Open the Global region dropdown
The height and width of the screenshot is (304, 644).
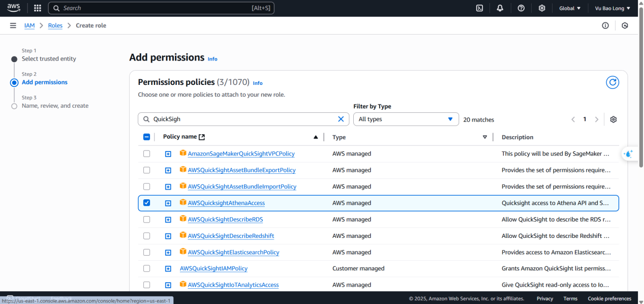click(x=570, y=8)
